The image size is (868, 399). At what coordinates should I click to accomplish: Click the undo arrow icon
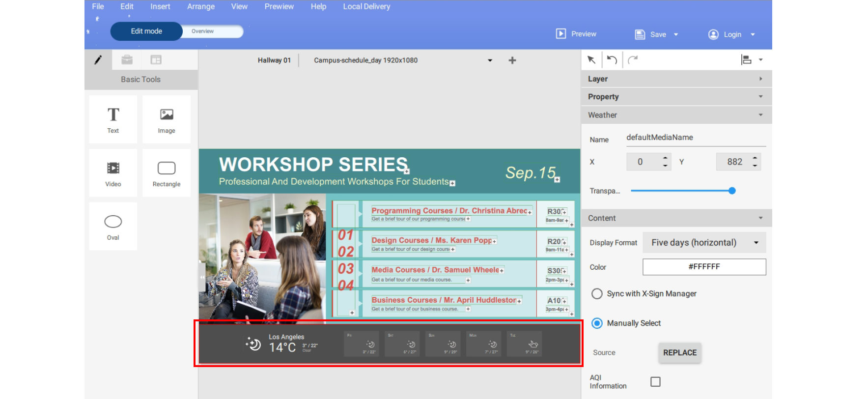612,60
